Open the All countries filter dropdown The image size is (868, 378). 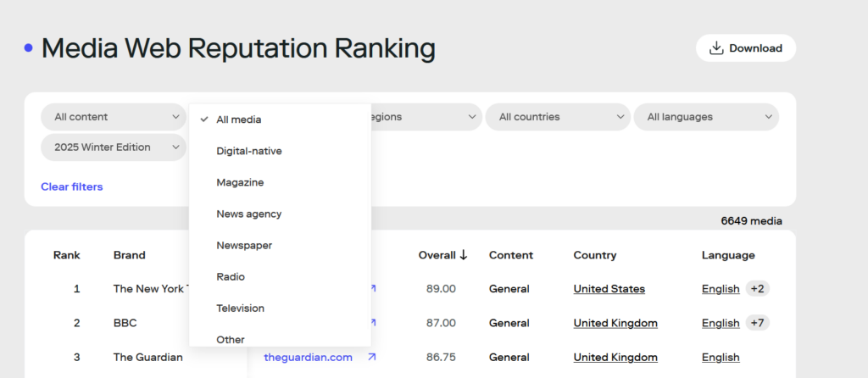557,117
